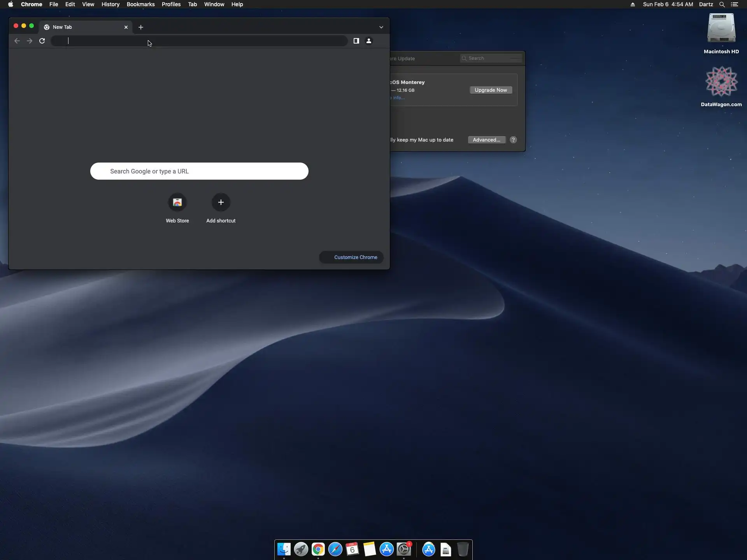This screenshot has width=747, height=560.
Task: Expand the tab search dropdown chevron
Action: pos(381,27)
